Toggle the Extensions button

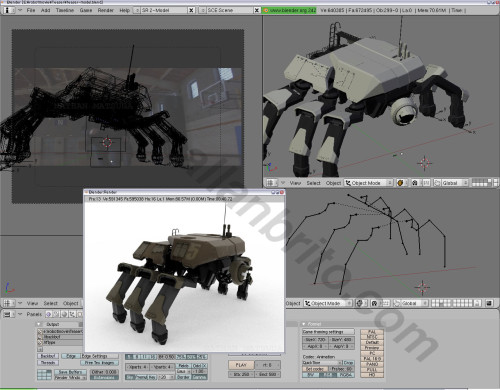tap(104, 378)
